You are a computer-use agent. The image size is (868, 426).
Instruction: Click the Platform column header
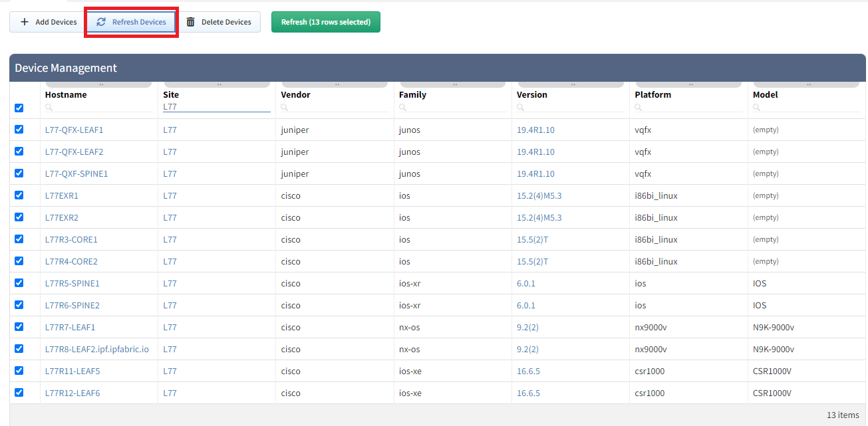[653, 94]
